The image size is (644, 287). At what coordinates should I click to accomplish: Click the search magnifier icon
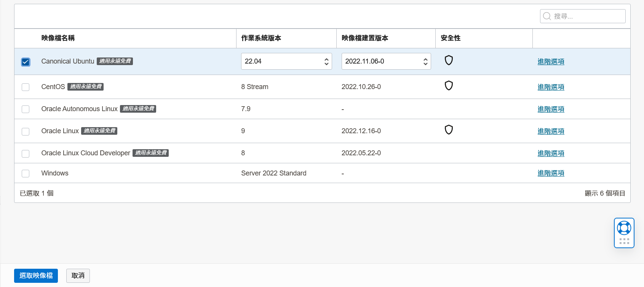pos(547,16)
